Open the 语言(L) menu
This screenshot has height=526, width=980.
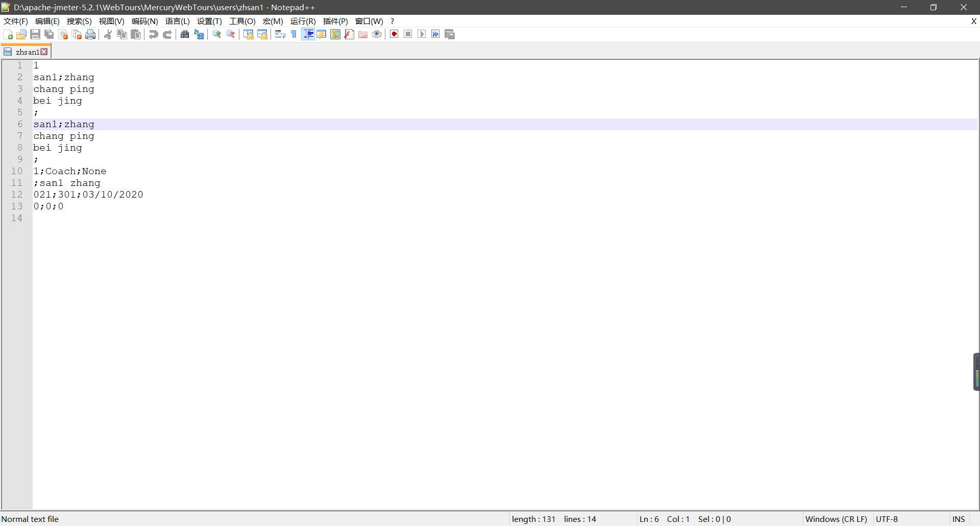[178, 21]
